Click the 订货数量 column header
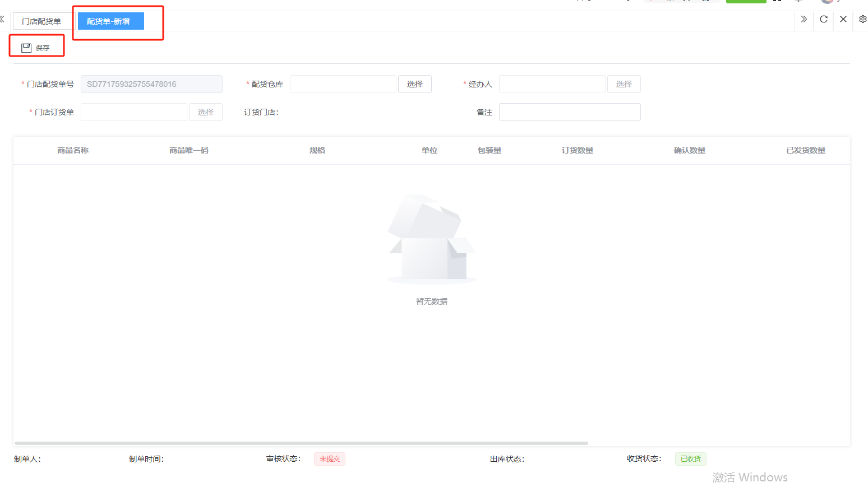The height and width of the screenshot is (487, 868). tap(577, 150)
